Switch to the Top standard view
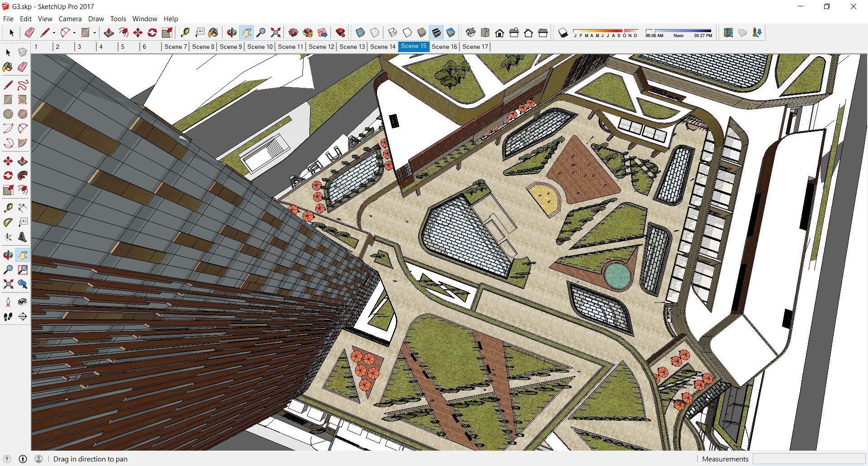Image resolution: width=868 pixels, height=466 pixels. [x=486, y=32]
